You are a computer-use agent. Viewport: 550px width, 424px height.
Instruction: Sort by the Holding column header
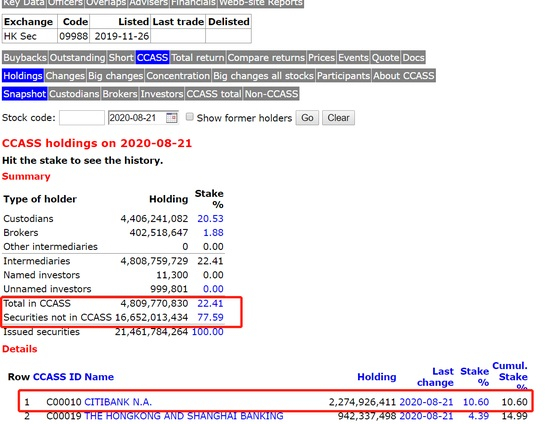pos(377,377)
